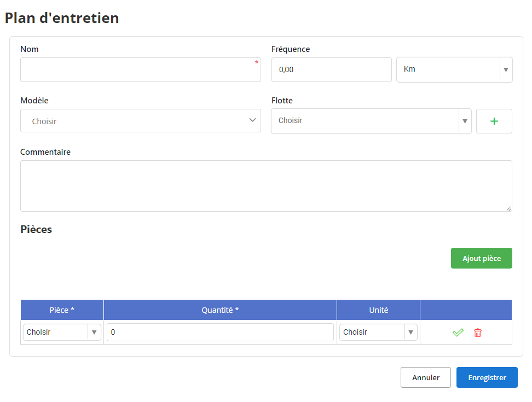This screenshot has width=532, height=402.
Task: Add a fleet with the green plus button
Action: (x=494, y=121)
